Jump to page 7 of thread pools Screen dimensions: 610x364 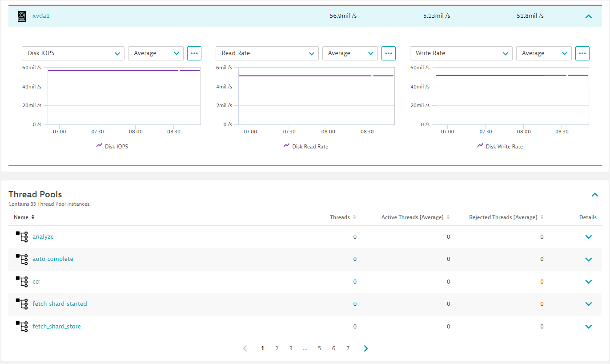[x=348, y=348]
